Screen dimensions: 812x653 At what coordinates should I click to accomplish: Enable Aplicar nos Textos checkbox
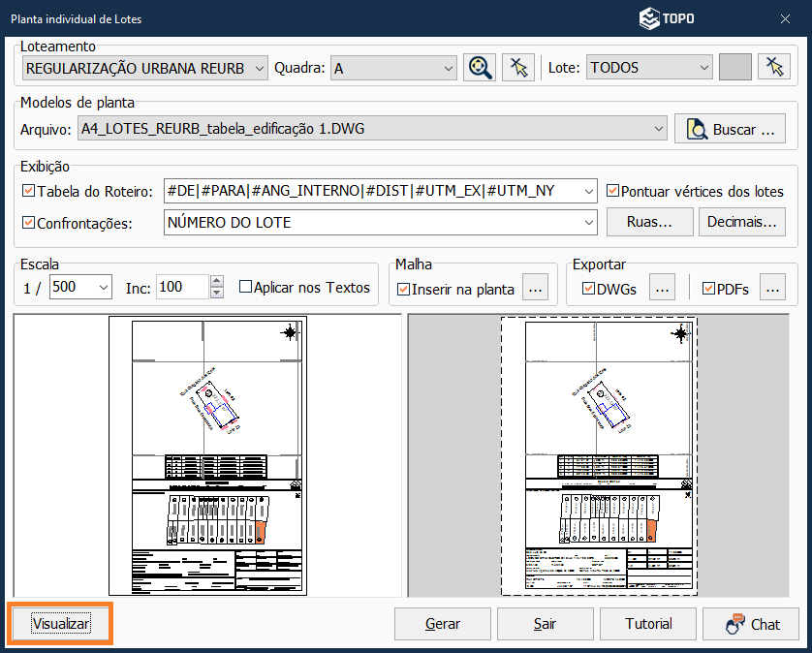point(245,287)
